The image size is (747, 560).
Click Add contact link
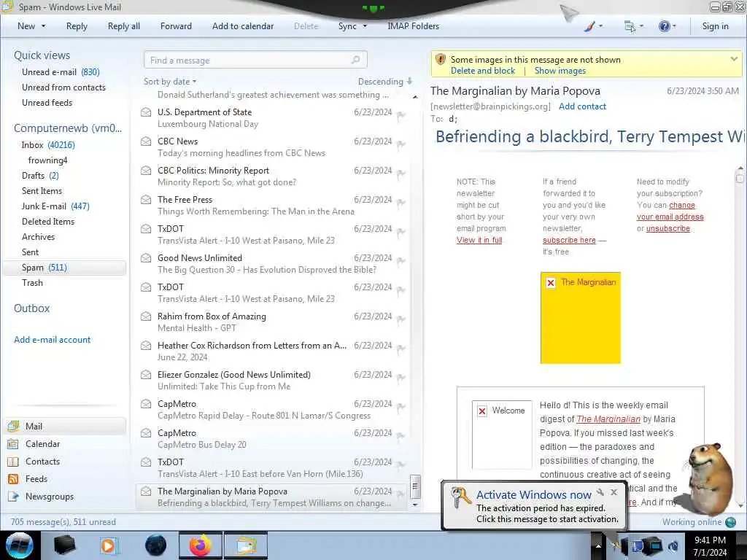coord(582,106)
